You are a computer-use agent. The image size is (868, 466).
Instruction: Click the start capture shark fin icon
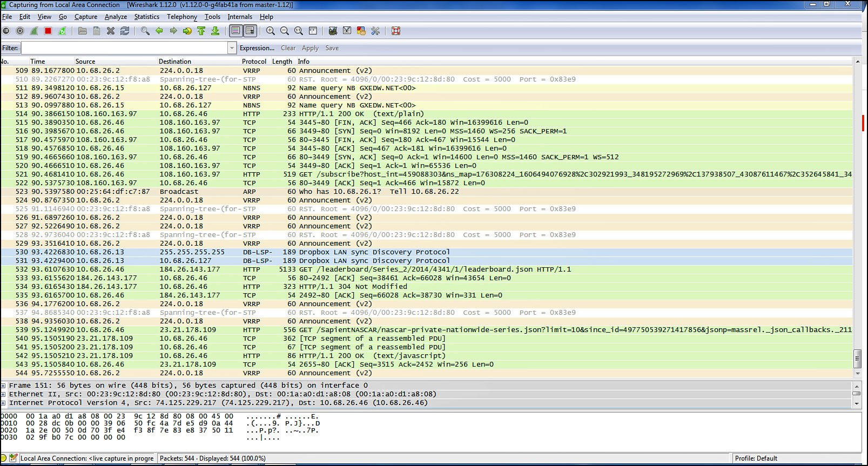34,31
